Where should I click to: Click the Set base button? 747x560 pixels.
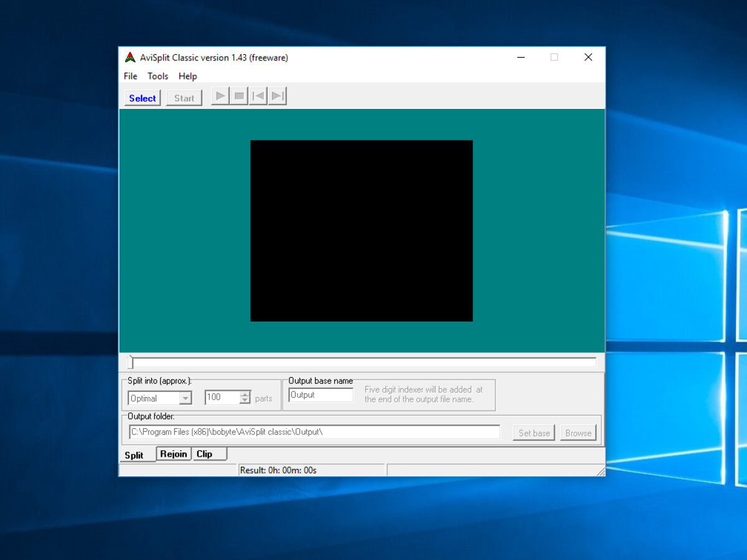click(534, 433)
